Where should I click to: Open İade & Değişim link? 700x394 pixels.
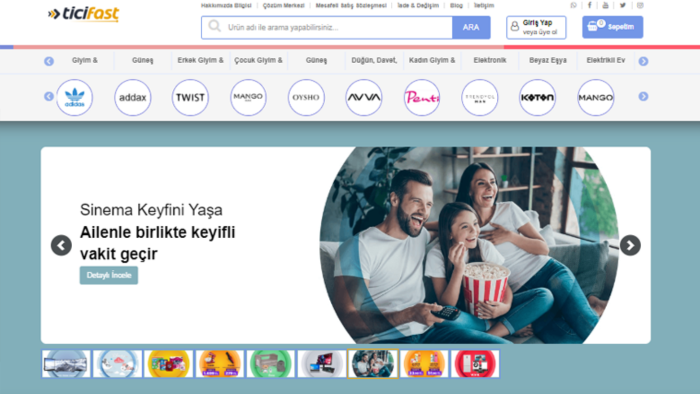click(418, 5)
